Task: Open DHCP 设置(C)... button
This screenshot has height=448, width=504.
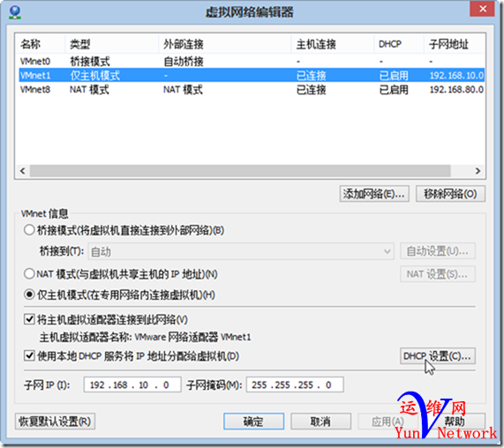Action: 438,355
